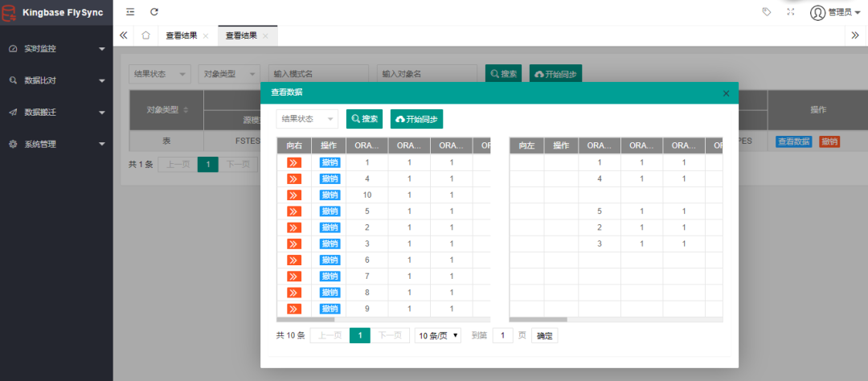868x381 pixels.
Task: Open the 结果状态 dropdown in dialog
Action: [x=306, y=119]
